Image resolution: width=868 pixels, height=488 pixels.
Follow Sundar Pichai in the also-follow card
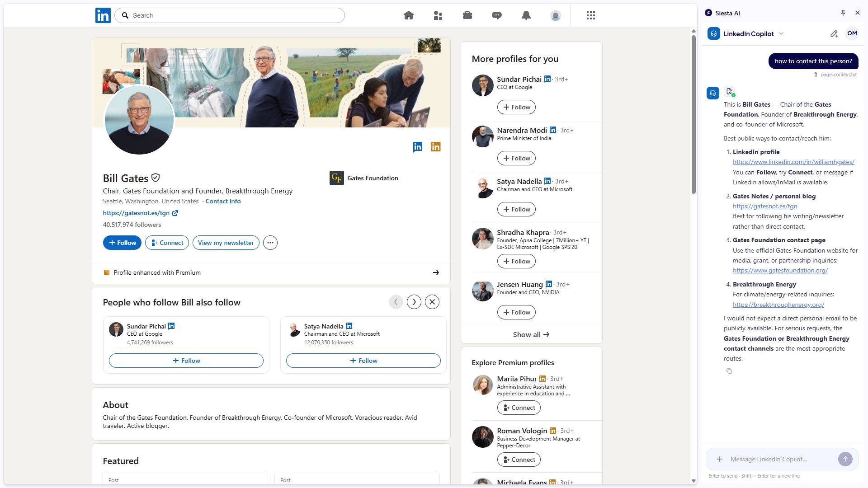pyautogui.click(x=186, y=361)
